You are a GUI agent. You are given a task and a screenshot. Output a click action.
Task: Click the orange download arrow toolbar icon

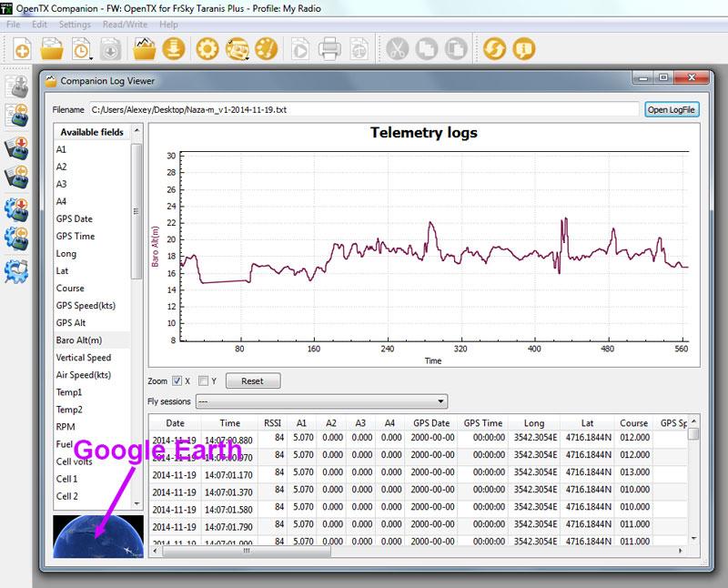[x=174, y=49]
